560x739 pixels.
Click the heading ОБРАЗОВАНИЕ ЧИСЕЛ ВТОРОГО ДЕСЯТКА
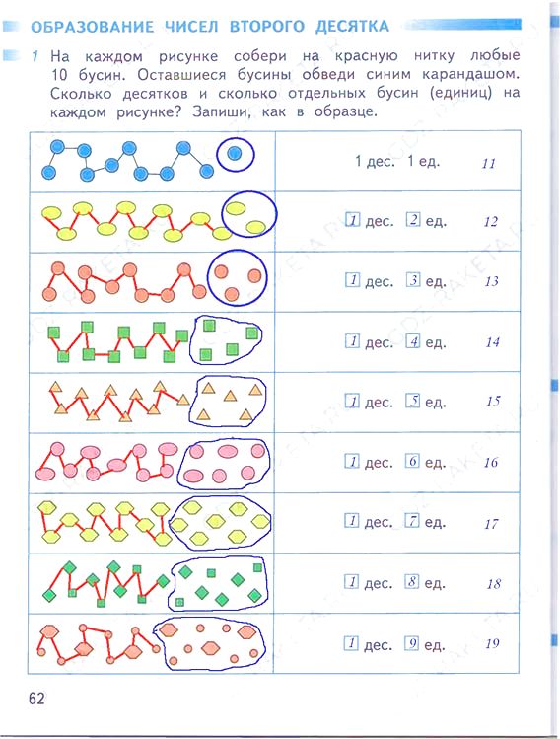(210, 26)
